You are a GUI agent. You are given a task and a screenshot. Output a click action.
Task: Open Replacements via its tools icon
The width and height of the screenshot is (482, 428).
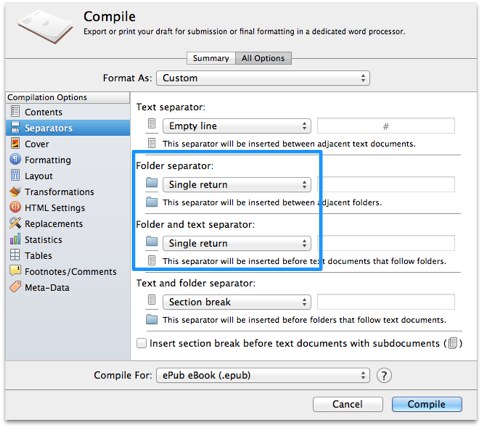click(x=15, y=223)
